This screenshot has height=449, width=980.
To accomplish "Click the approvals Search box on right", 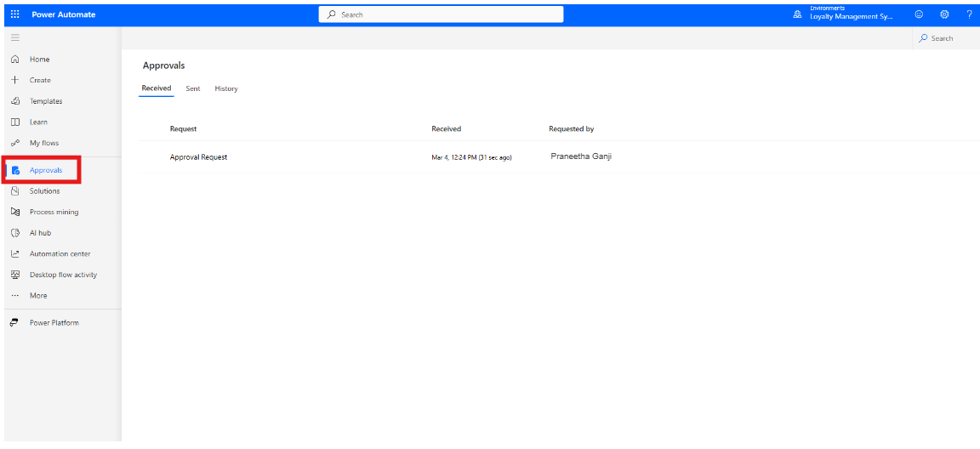I will pos(944,38).
